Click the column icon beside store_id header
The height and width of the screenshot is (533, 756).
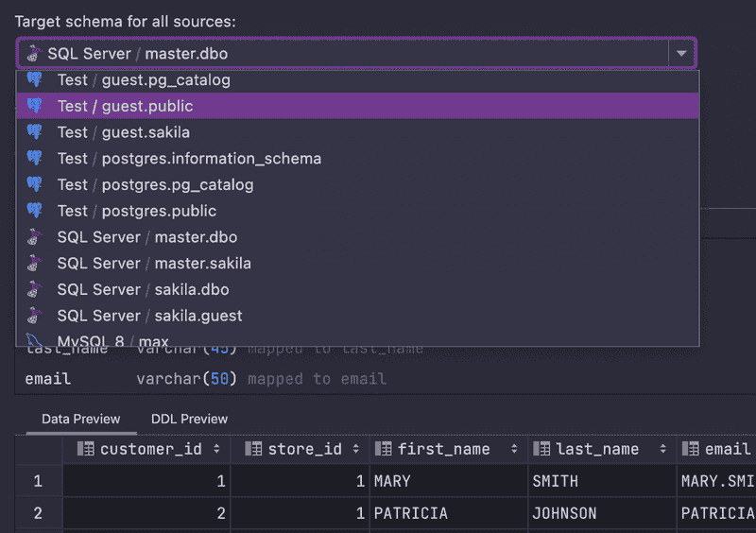pos(253,449)
